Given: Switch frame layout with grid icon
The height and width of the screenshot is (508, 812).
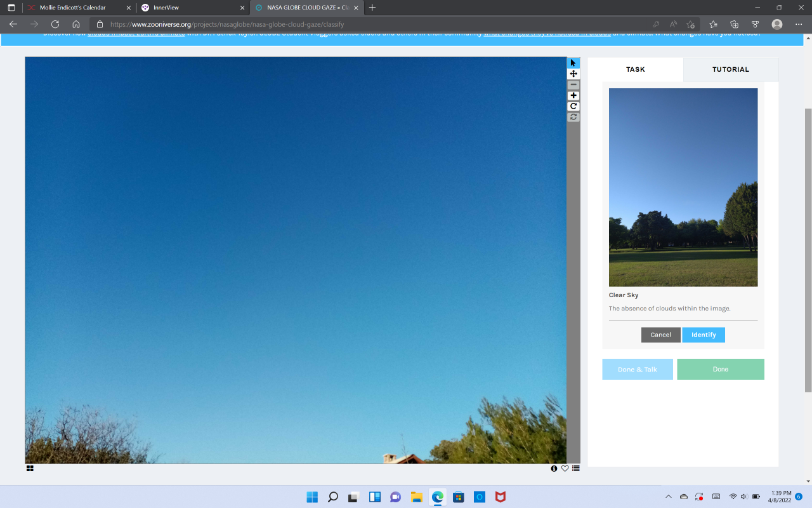Looking at the screenshot, I should click(x=30, y=469).
